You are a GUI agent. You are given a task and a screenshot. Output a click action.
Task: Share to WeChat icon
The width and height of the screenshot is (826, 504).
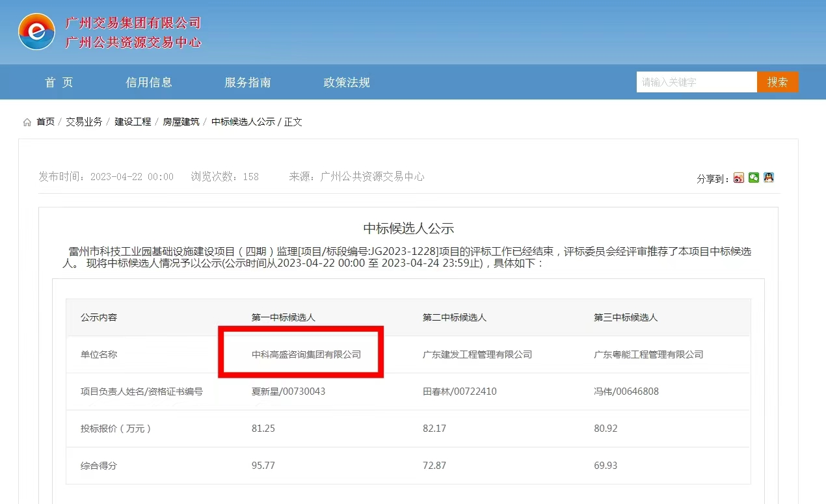(x=754, y=178)
